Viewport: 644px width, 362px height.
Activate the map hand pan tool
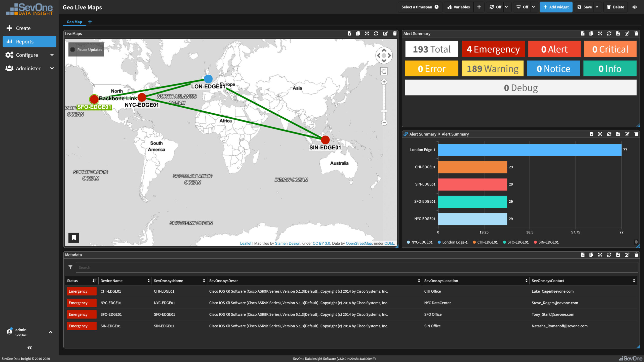(x=384, y=71)
